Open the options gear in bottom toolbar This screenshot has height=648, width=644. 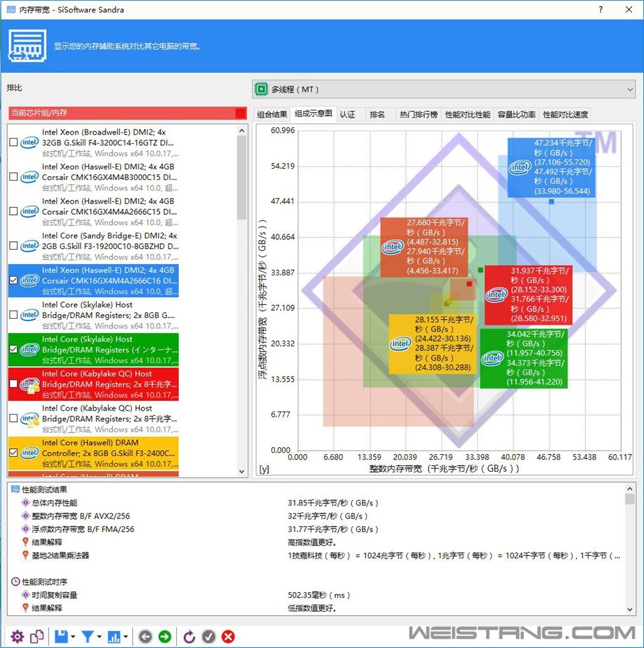coord(17,636)
